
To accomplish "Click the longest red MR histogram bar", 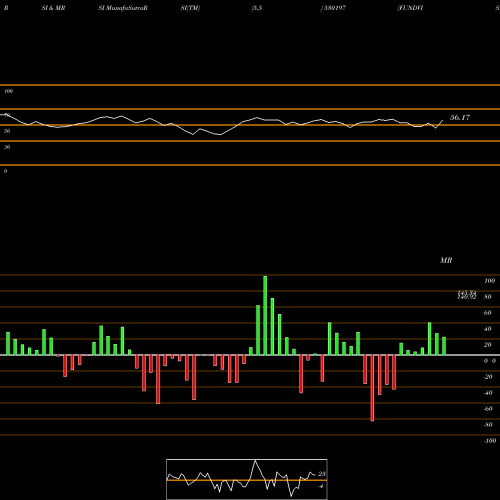I will pyautogui.click(x=372, y=388).
